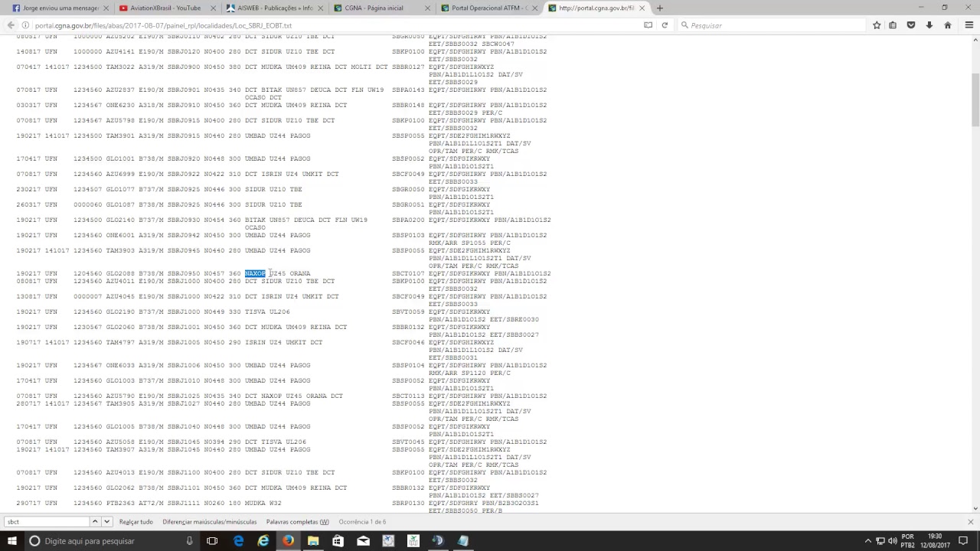The image size is (980, 551).
Task: Reload the page using the refresh icon
Action: pyautogui.click(x=665, y=25)
